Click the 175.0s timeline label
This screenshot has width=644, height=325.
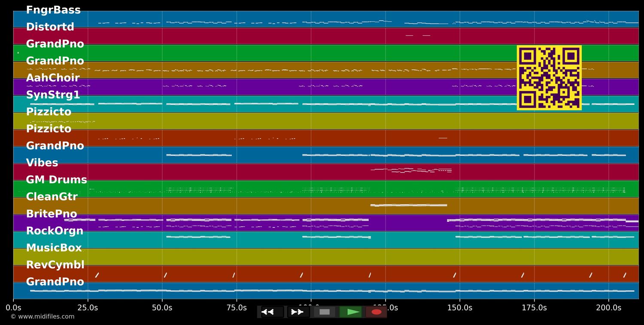point(534,308)
